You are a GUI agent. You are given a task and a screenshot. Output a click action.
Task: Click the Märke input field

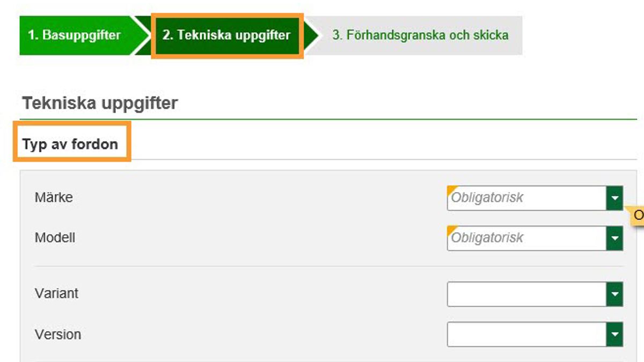[527, 198]
